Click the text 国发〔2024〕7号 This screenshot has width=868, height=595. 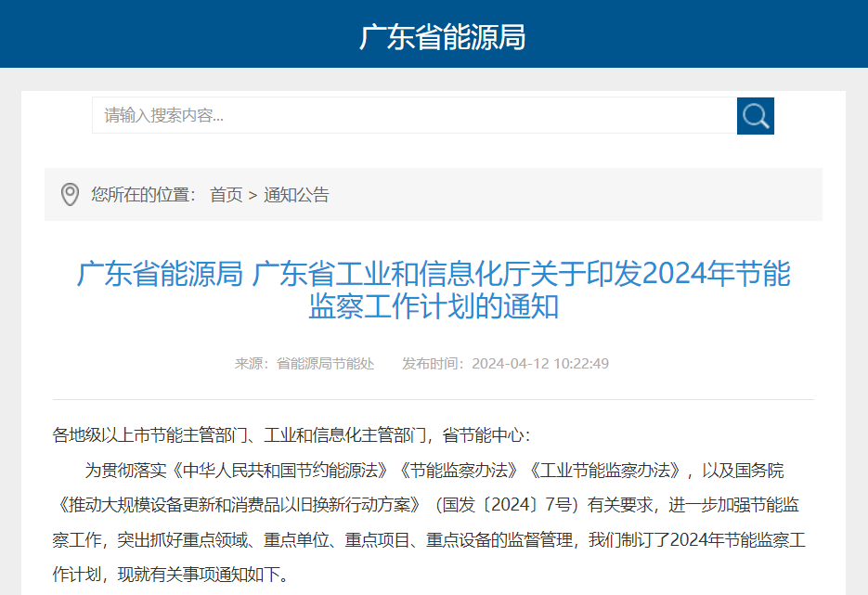coord(507,505)
